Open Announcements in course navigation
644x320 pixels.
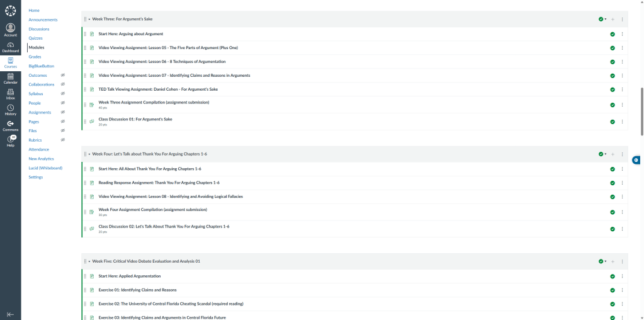(43, 20)
